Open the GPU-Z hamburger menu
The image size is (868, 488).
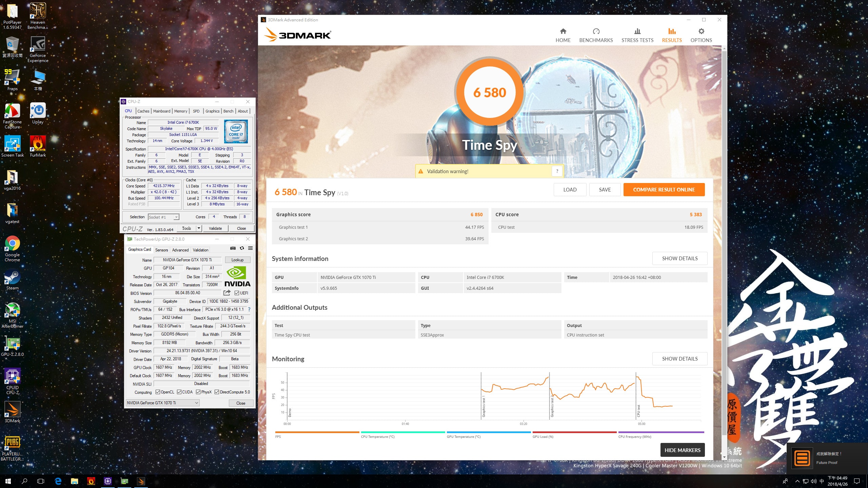pyautogui.click(x=250, y=248)
